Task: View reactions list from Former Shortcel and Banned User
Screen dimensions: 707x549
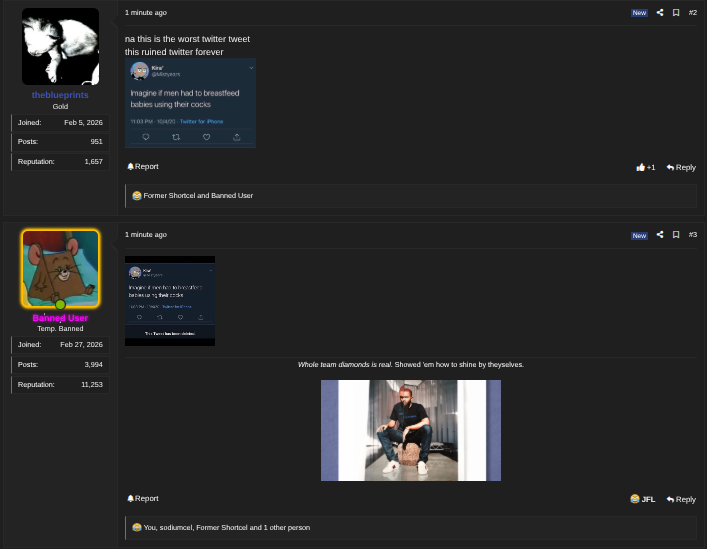Action: click(x=197, y=196)
